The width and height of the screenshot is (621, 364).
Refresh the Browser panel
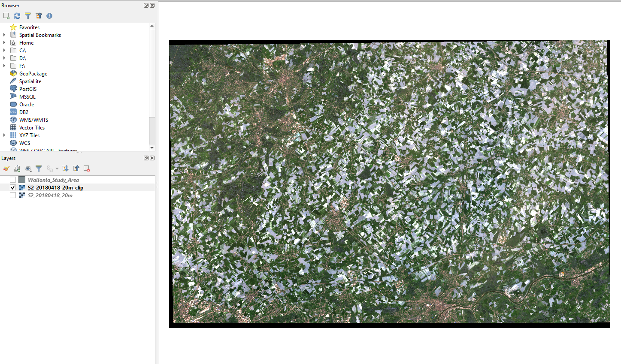[x=17, y=16]
